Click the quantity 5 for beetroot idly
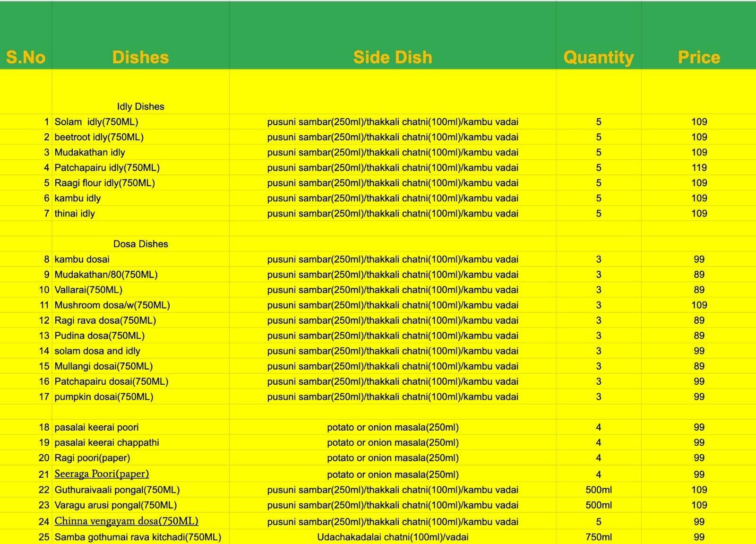756x544 pixels. coord(599,137)
